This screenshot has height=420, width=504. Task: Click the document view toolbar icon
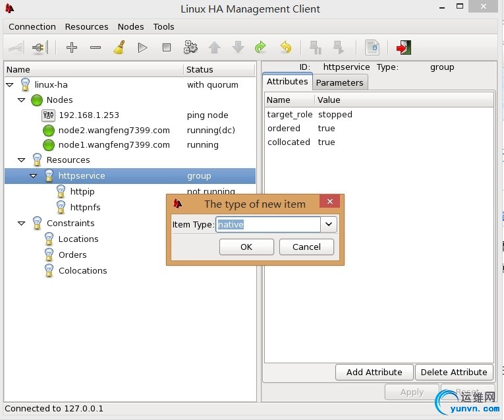tap(372, 47)
